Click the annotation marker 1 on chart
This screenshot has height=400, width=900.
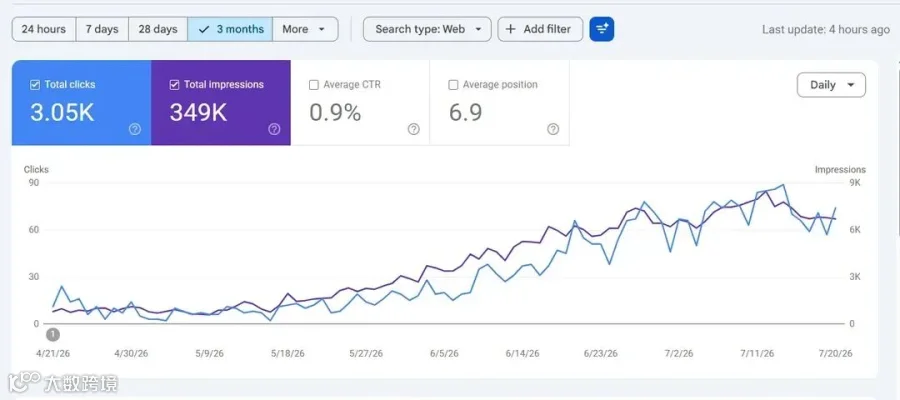point(53,334)
